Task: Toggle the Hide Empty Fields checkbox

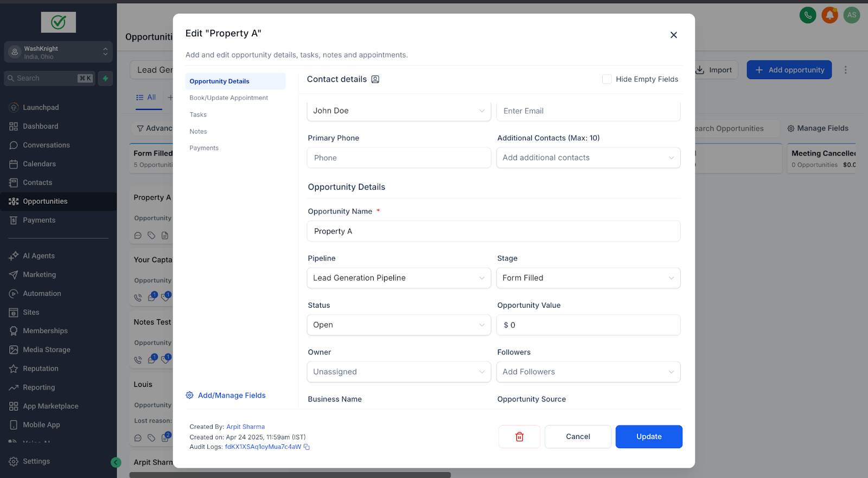Action: click(x=607, y=79)
